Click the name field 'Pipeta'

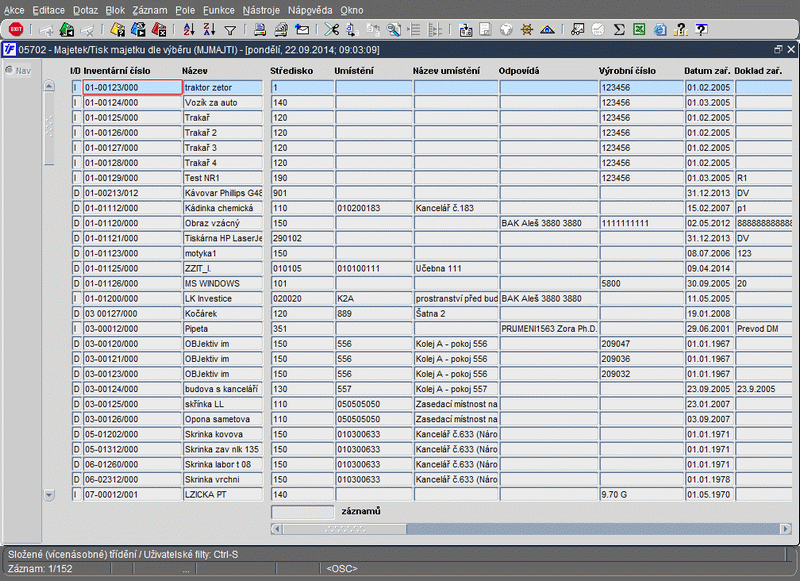(x=222, y=328)
